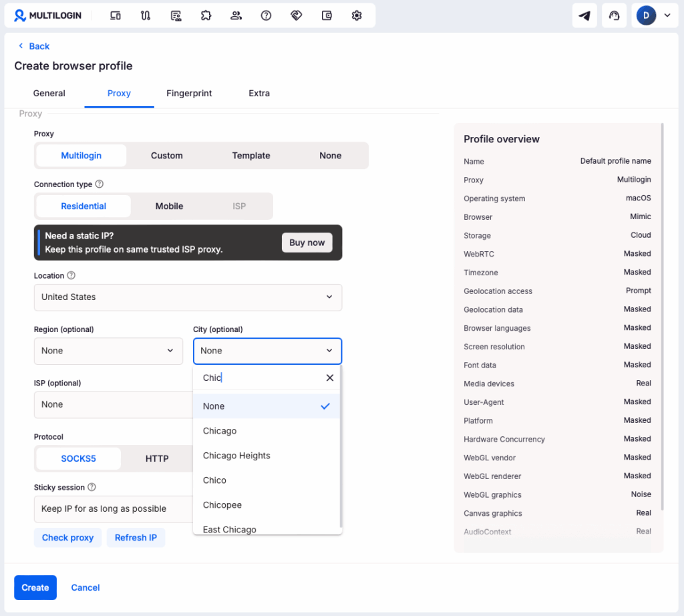This screenshot has width=684, height=616.
Task: Select the Proxy tab
Action: pos(119,94)
